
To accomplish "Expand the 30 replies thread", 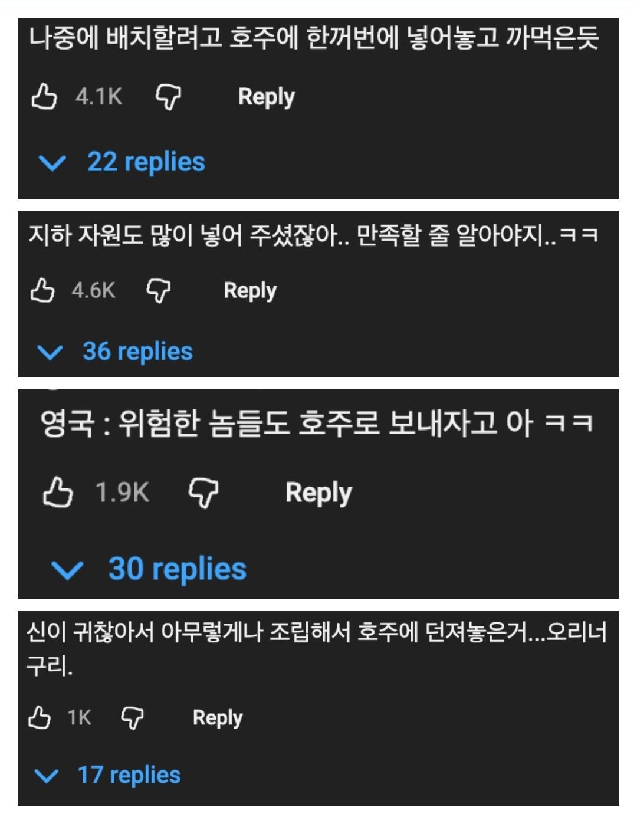I will pyautogui.click(x=150, y=569).
